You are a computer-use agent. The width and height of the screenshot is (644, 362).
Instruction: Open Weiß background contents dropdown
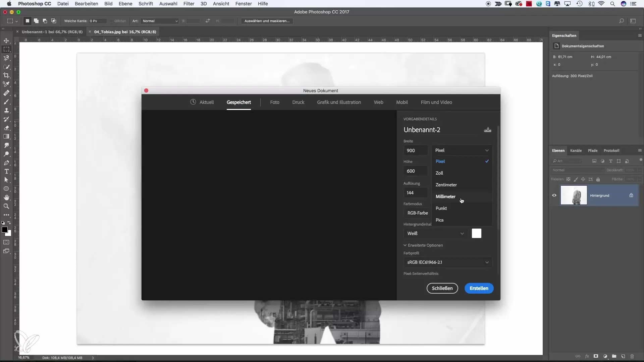click(435, 233)
